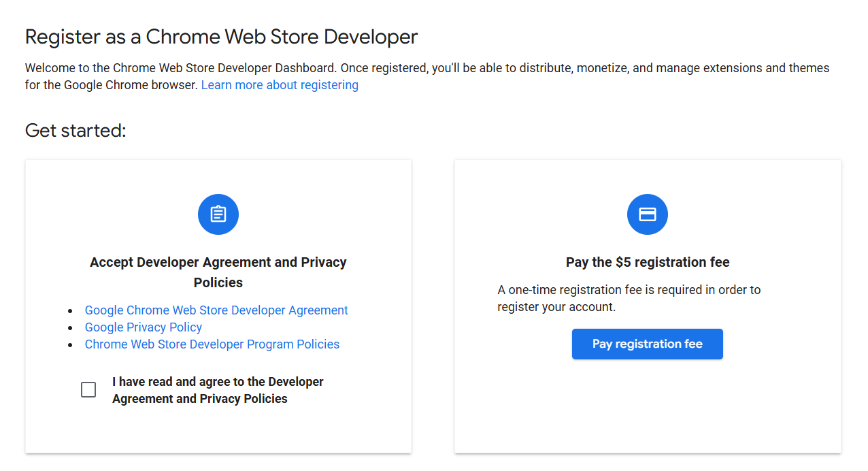Check the Developer Agreement consent checkbox
The image size is (868, 471).
click(88, 389)
